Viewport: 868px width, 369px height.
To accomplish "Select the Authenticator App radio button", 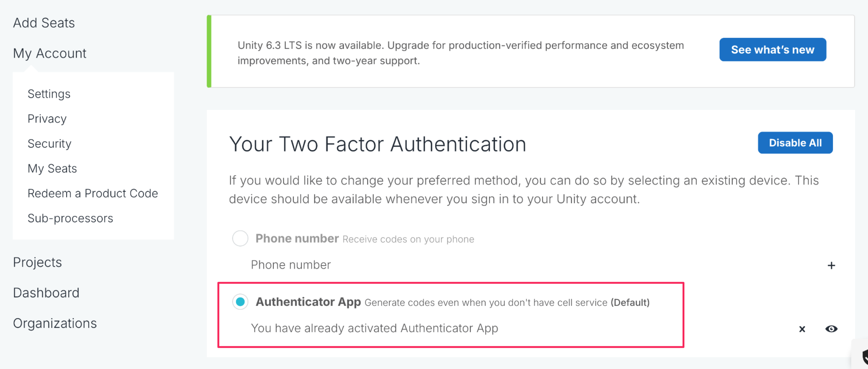I will [240, 302].
